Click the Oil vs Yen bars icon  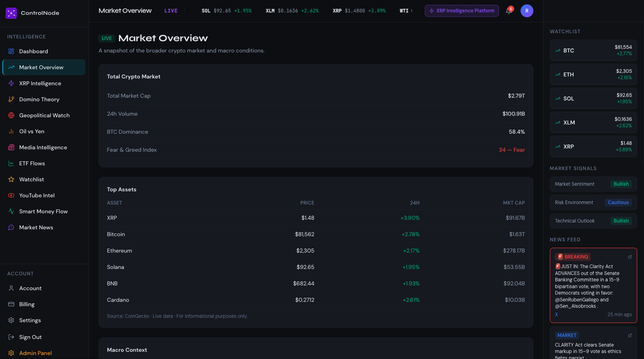[11, 131]
